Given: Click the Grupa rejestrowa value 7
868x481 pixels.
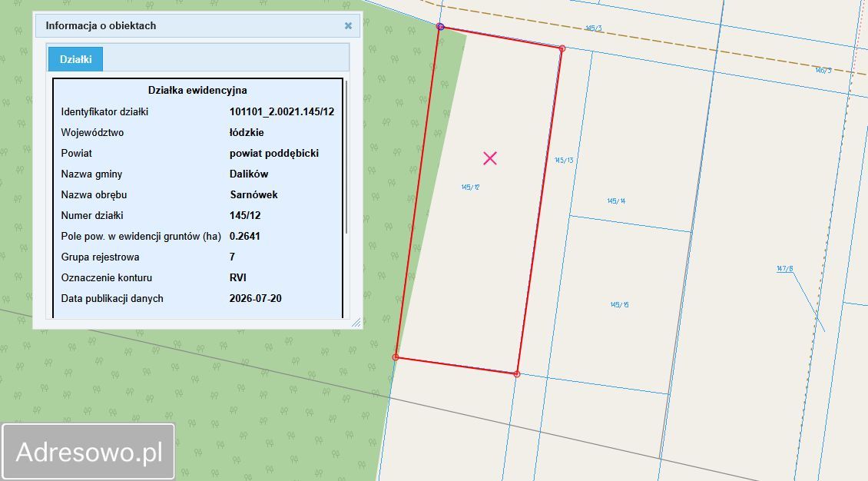Looking at the screenshot, I should pyautogui.click(x=232, y=257).
